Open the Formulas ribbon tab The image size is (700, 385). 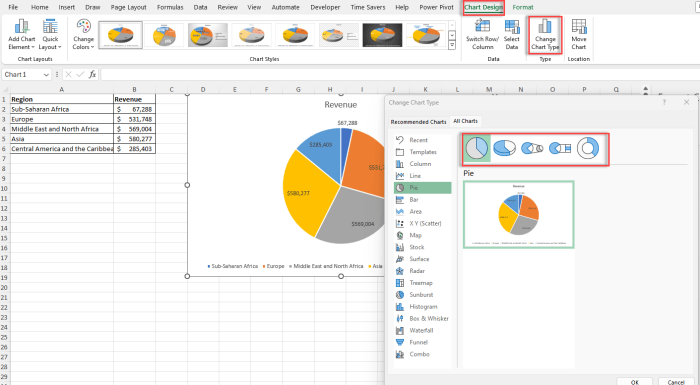coord(170,7)
